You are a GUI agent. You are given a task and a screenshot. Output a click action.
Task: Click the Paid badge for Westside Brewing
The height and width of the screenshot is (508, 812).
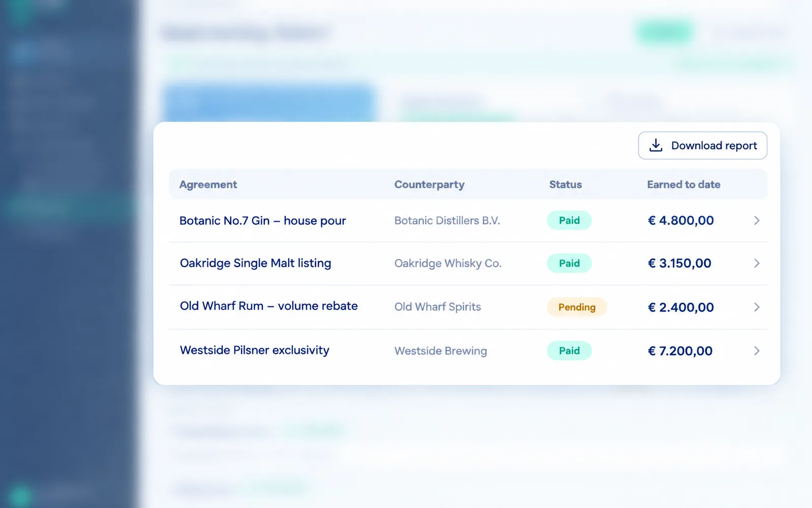(569, 351)
